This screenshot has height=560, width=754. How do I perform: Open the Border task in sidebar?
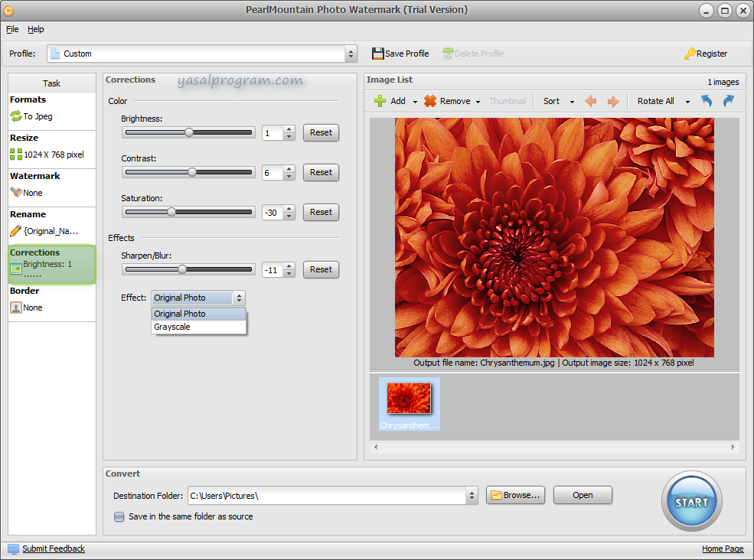pos(51,301)
